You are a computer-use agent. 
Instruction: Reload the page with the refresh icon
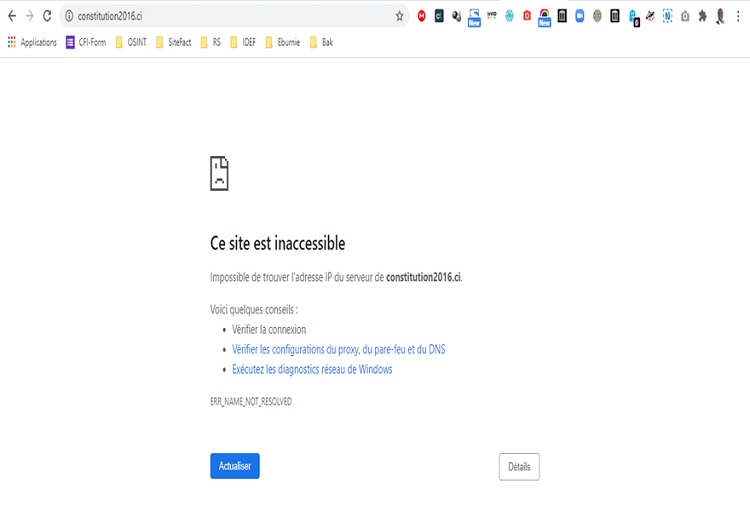pos(47,16)
